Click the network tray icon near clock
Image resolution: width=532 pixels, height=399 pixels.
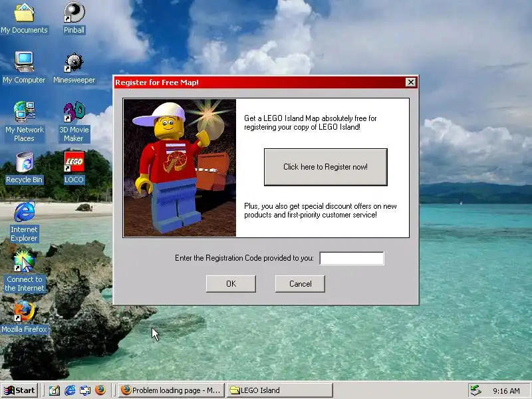475,390
